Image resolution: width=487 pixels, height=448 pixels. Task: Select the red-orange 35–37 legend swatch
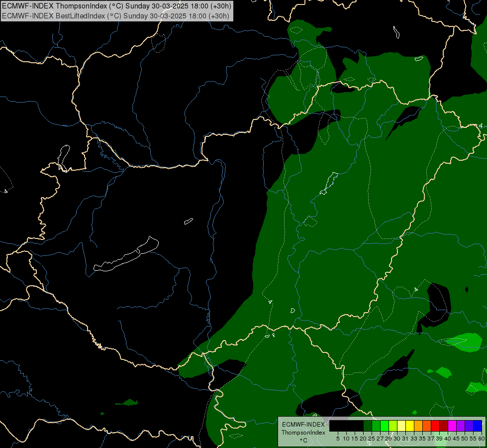(x=427, y=426)
